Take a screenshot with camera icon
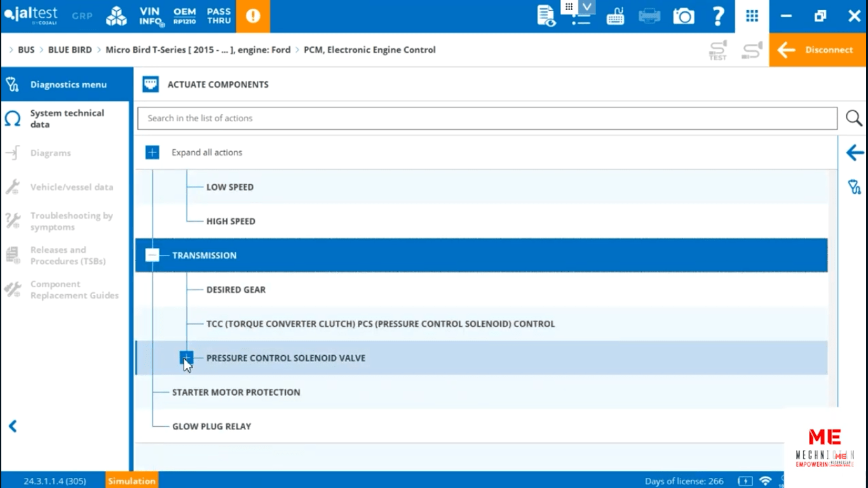The width and height of the screenshot is (868, 488). [684, 17]
